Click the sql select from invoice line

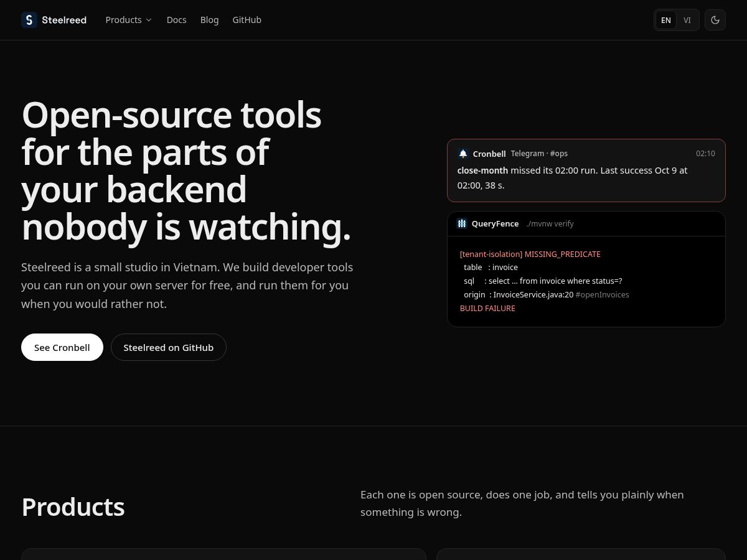pos(543,281)
